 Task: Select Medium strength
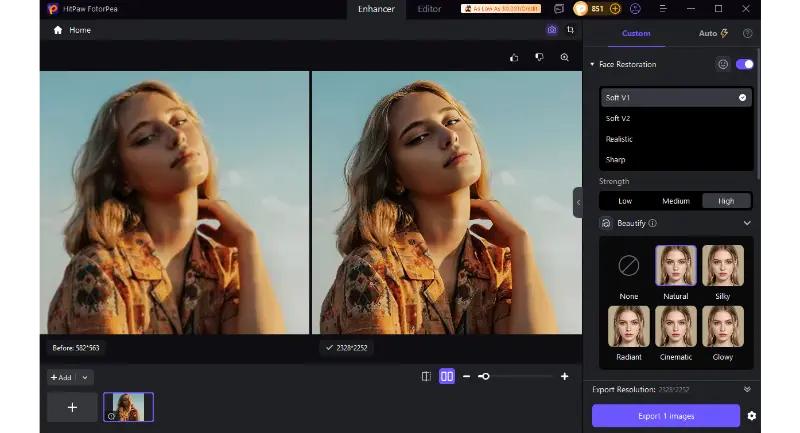coord(676,201)
